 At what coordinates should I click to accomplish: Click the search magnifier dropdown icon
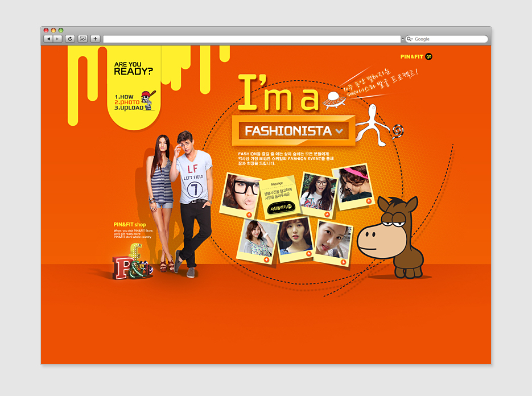410,39
